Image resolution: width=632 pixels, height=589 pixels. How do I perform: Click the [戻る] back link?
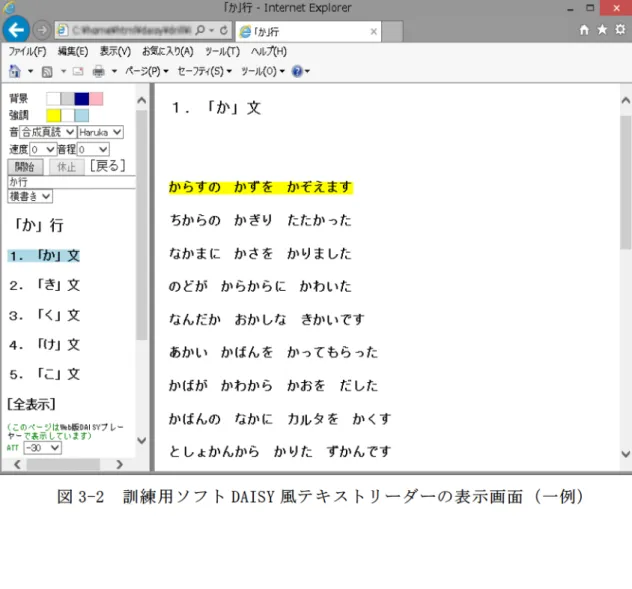point(108,166)
